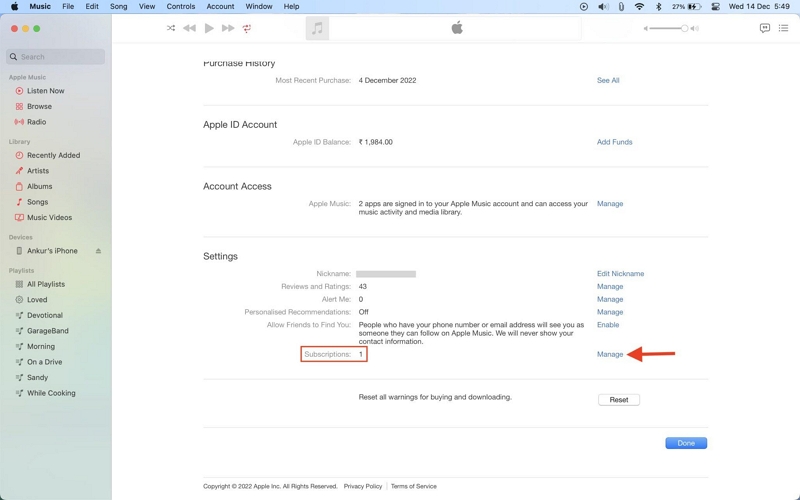This screenshot has width=800, height=500.
Task: Enable Allow Friends to Find You
Action: [608, 325]
